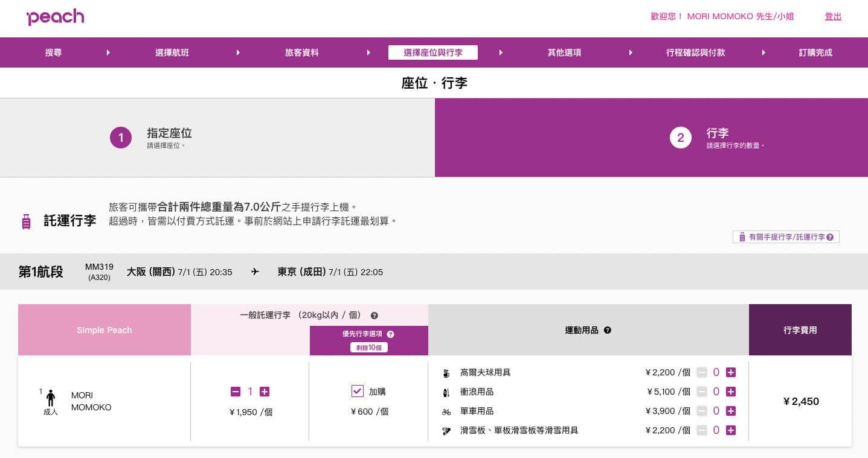868x458 pixels.
Task: Click the Simple Peach fare header
Action: pos(104,330)
